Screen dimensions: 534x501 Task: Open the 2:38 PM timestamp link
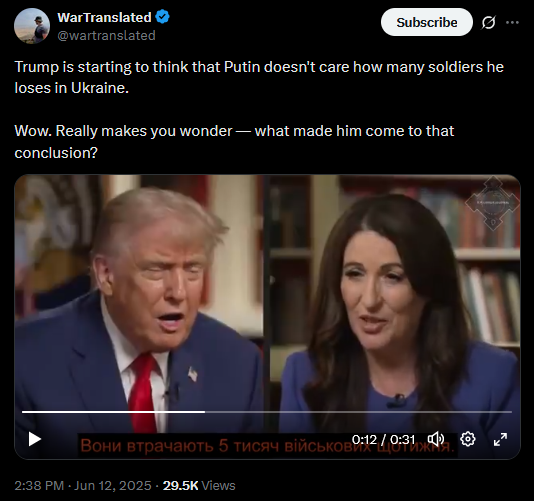point(39,485)
